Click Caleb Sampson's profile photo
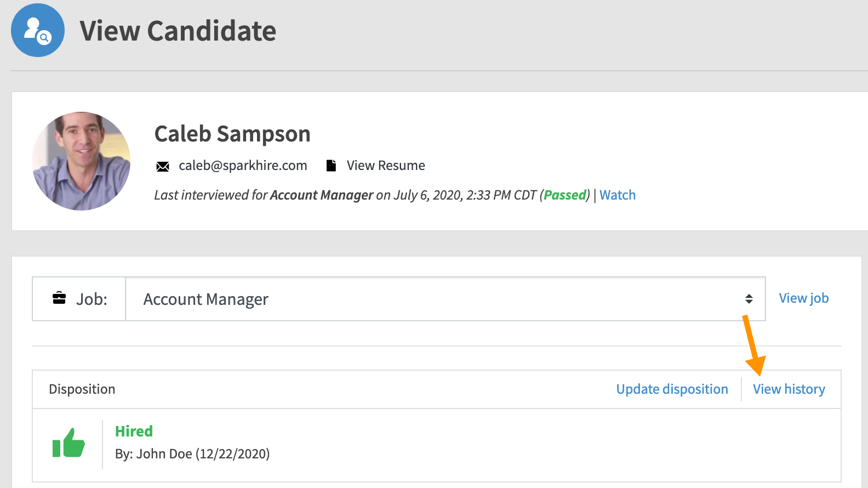The height and width of the screenshot is (488, 868). pos(81,161)
